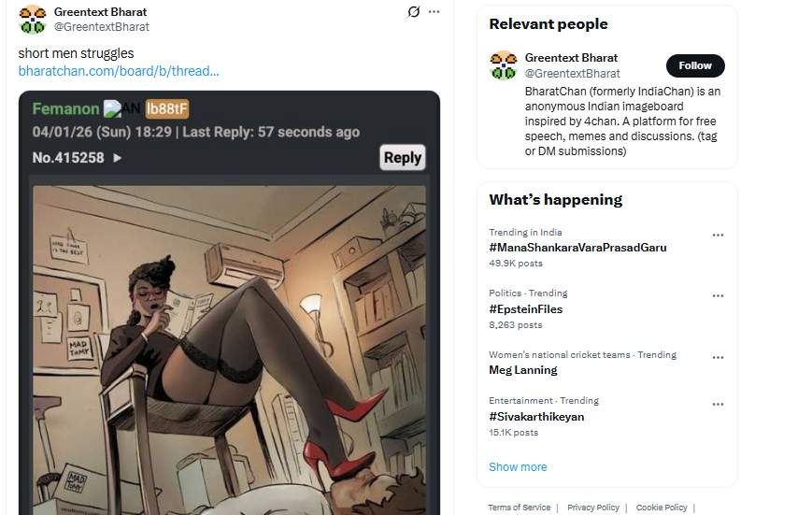Screen dimensions: 812x515
Task: Open more options for #Sivakarthikeyan trend
Action: (x=718, y=405)
